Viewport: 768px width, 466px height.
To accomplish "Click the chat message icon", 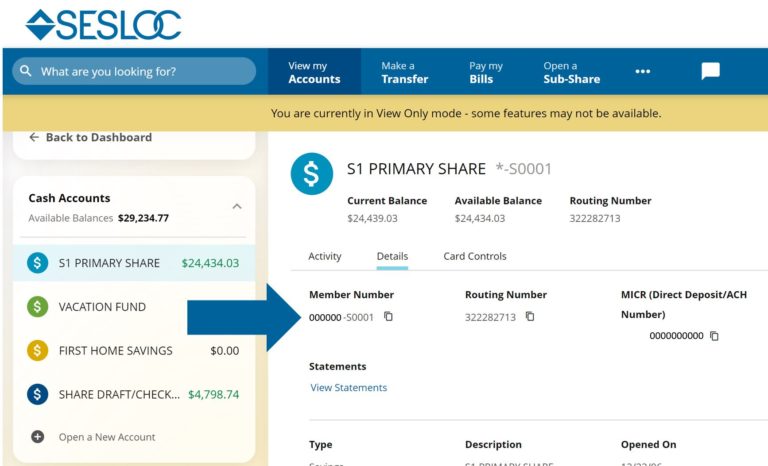I will (x=710, y=71).
